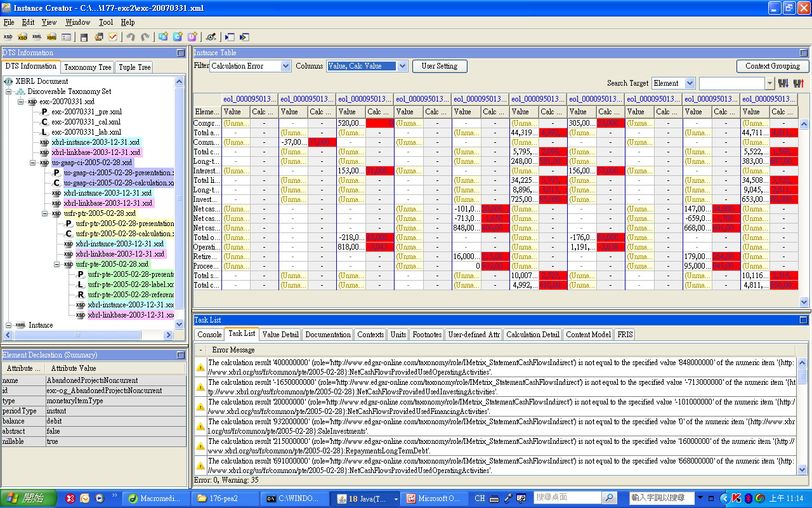Collapse the us-gaap-ci-2005-02-28.xsd node
Screen dimensions: 812x508
(x=33, y=163)
